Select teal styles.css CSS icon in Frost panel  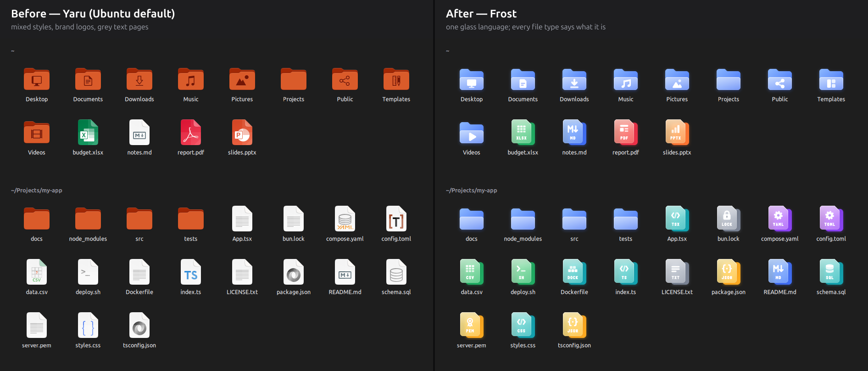coord(523,325)
